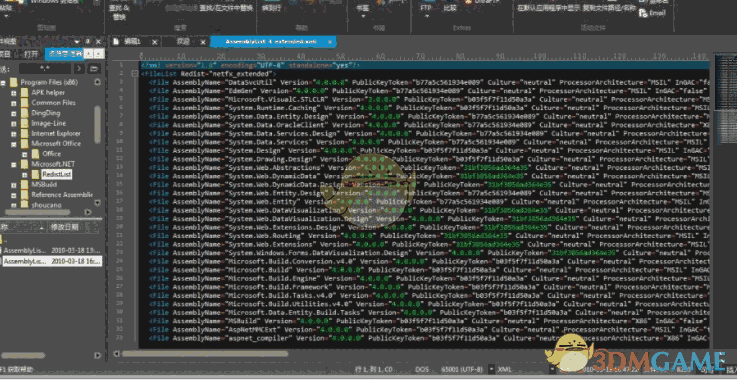Screen dimensions: 737x380
Task: Collapse the Microsoft.NET node
Action: (14, 164)
